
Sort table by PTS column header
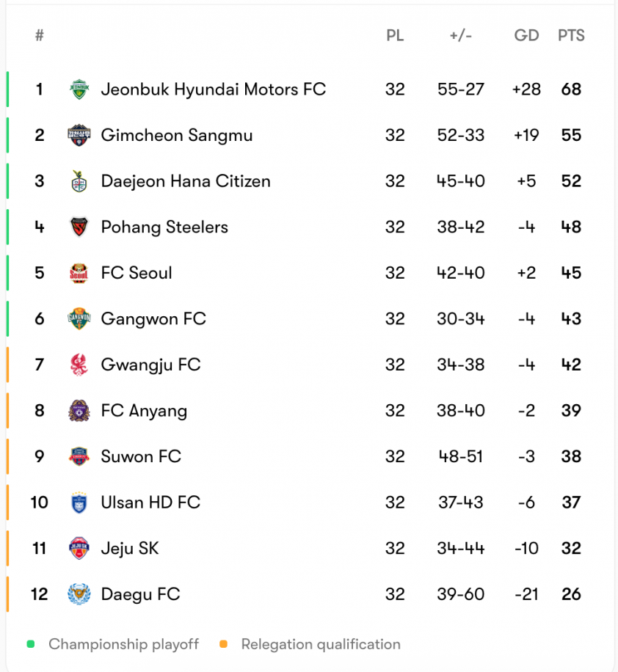tap(571, 35)
